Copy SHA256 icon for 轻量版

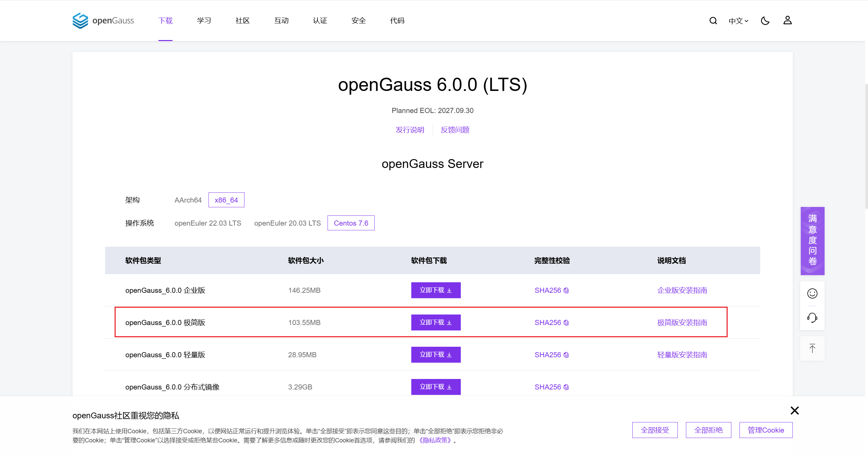tap(566, 355)
